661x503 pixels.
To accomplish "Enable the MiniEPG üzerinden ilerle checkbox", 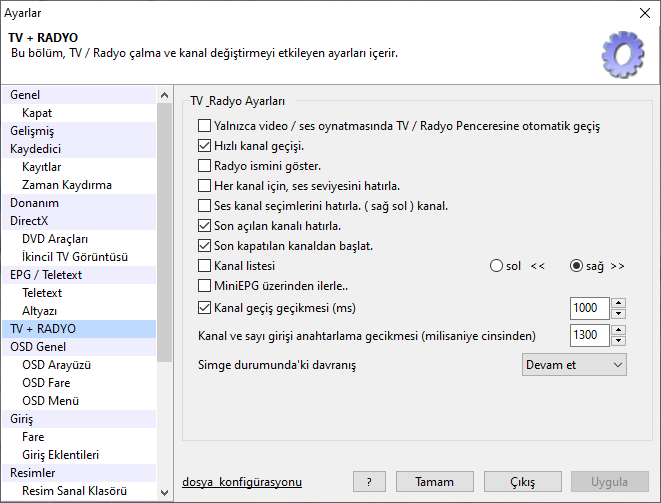I will pyautogui.click(x=205, y=286).
